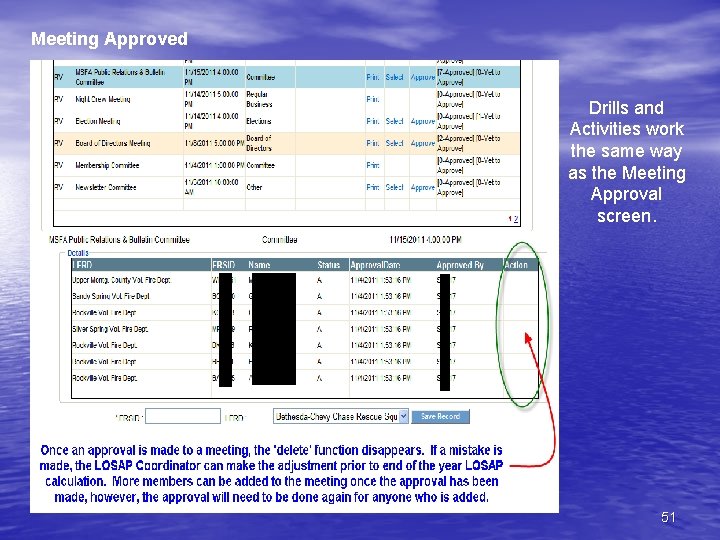Click Approve link for Board of Directors Meeting
720x540 pixels.
click(422, 143)
